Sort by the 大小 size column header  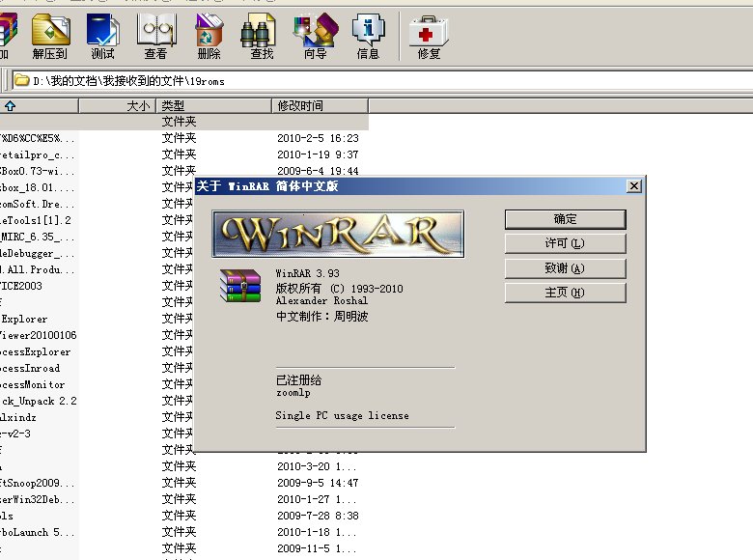(117, 105)
